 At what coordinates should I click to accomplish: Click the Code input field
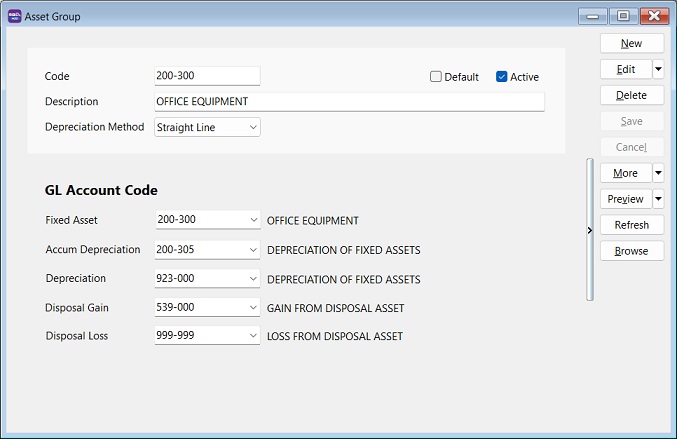coord(207,76)
